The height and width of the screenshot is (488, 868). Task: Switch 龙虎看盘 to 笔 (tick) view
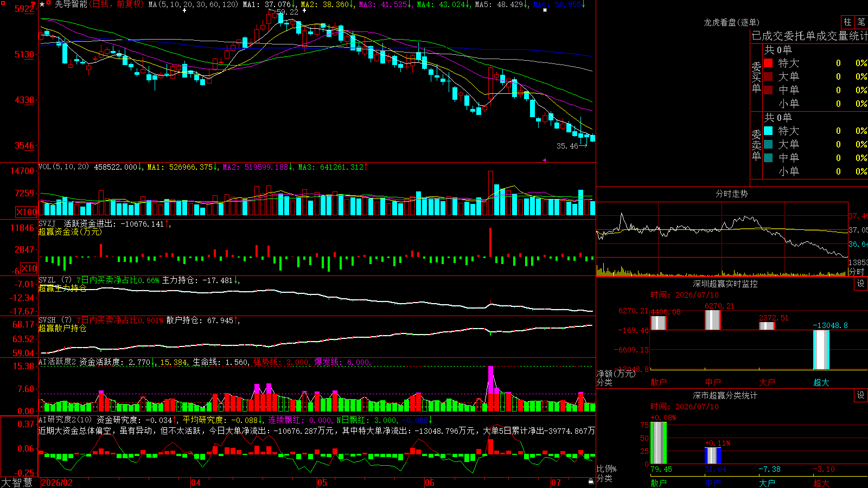click(861, 22)
